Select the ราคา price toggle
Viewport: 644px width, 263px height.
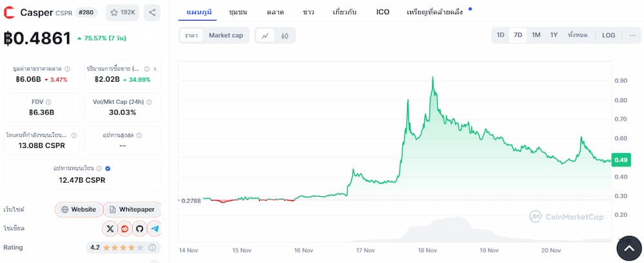click(191, 35)
